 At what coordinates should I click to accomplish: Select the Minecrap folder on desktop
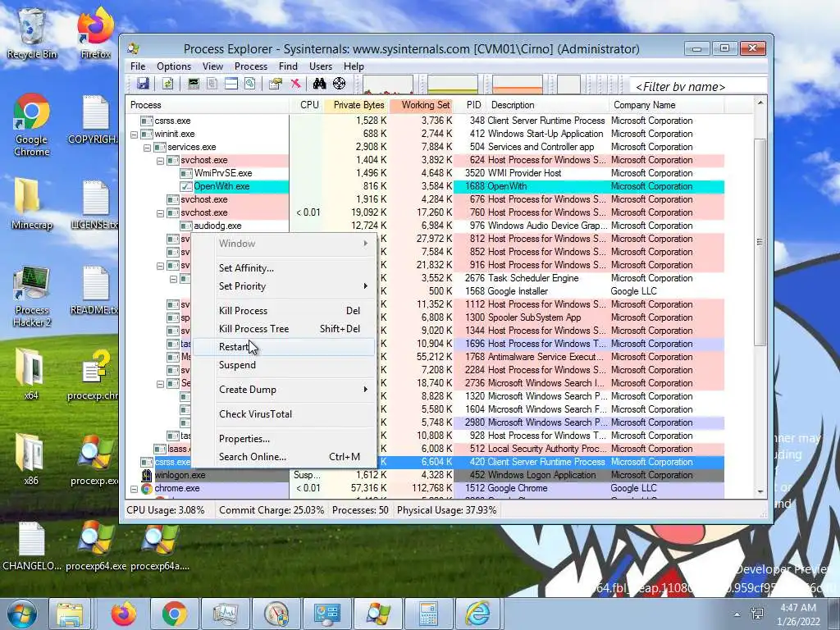32,205
